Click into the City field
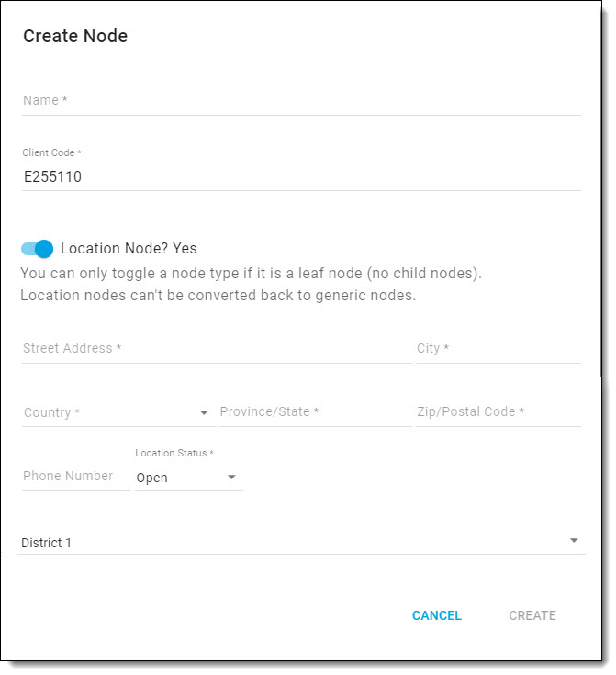 tap(498, 349)
